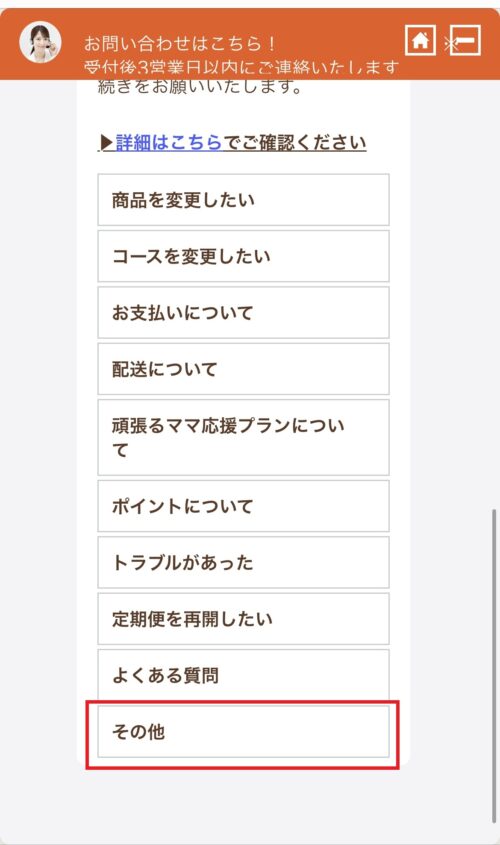The height and width of the screenshot is (845, 500).
Task: Click the ▶ arrow before 詳細はこちら
Action: click(107, 143)
